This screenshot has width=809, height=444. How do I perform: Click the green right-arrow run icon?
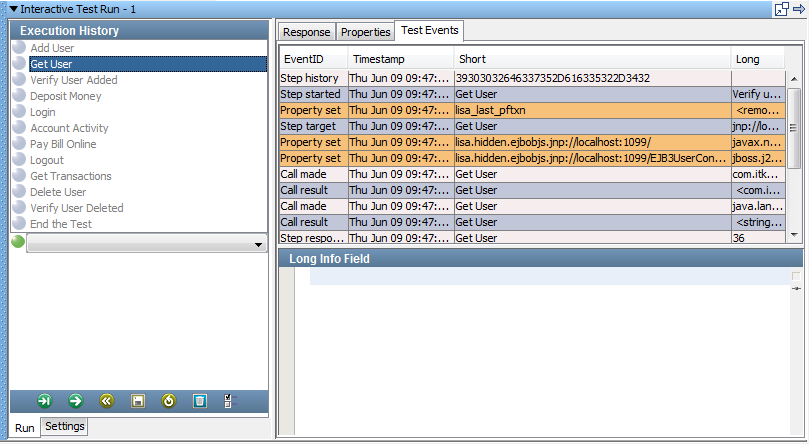coord(76,401)
